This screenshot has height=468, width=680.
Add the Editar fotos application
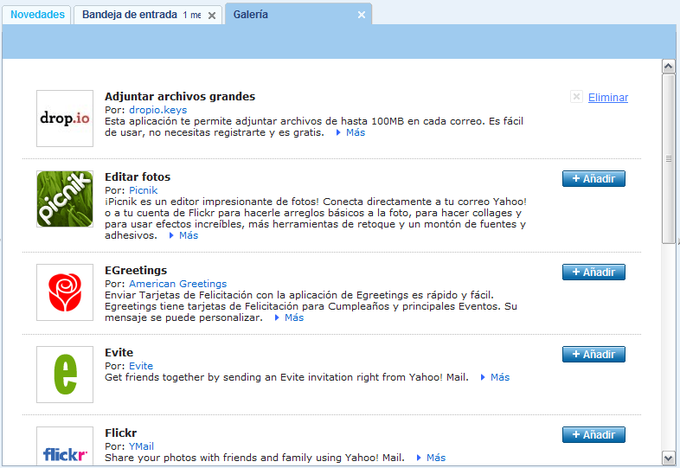pyautogui.click(x=594, y=179)
